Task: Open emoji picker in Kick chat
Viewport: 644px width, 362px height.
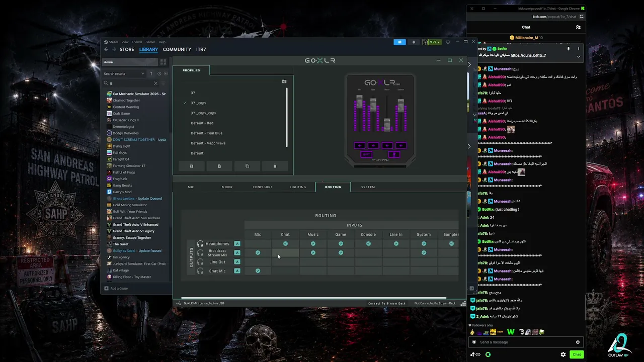Action: pyautogui.click(x=578, y=342)
